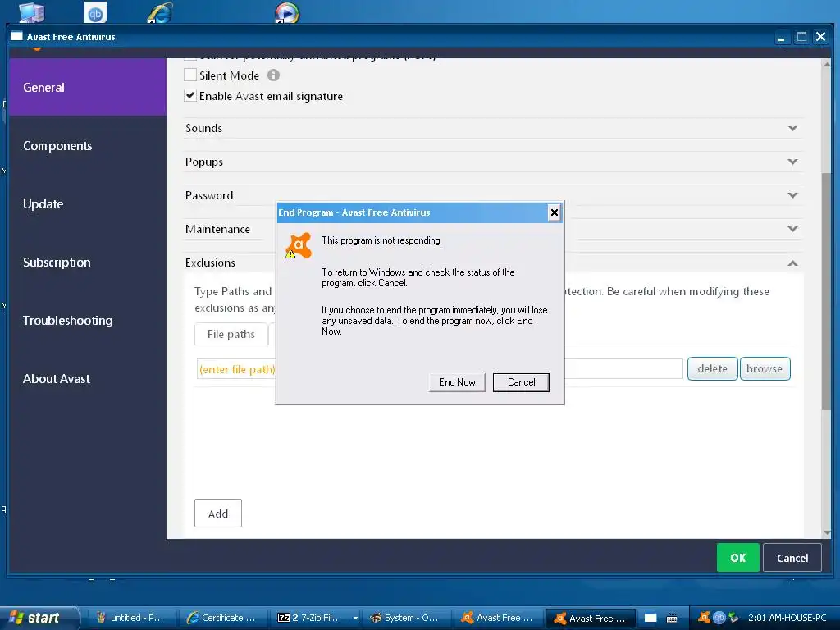Click the Avast warning icon in dialog
Image resolution: width=840 pixels, height=630 pixels.
tap(299, 246)
